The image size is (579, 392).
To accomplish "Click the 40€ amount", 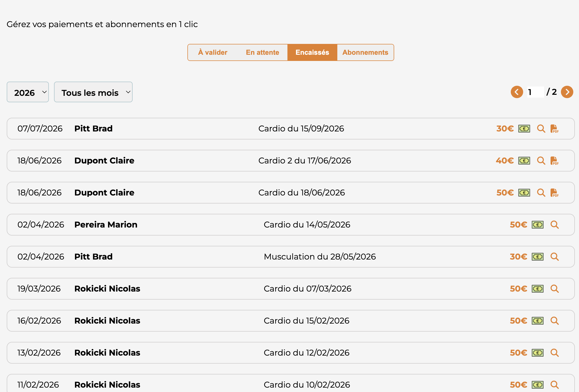I will tap(505, 161).
